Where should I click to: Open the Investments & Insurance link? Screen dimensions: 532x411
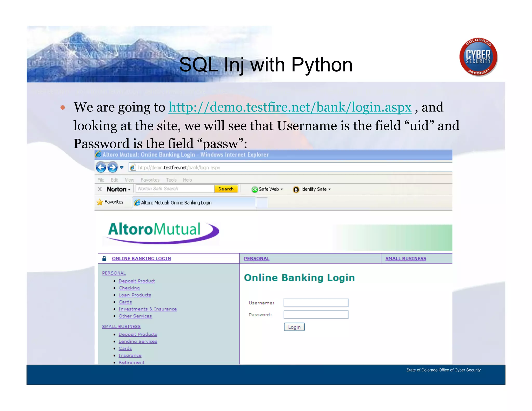148,309
